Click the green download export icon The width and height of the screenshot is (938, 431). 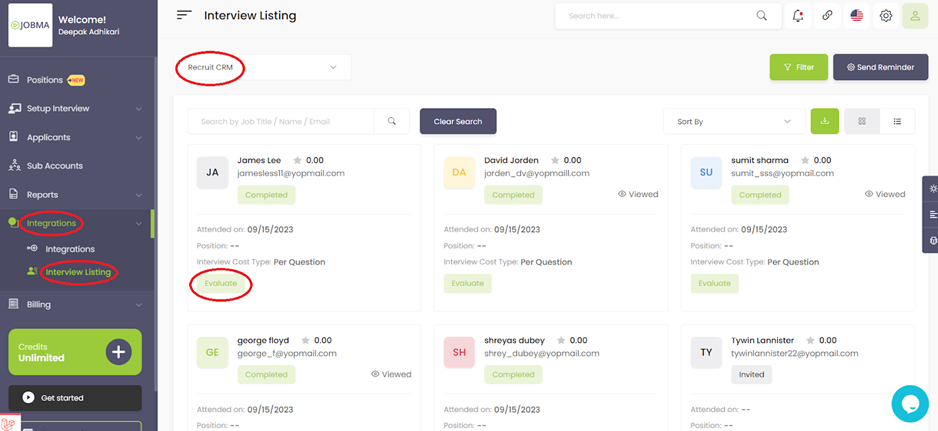point(825,121)
